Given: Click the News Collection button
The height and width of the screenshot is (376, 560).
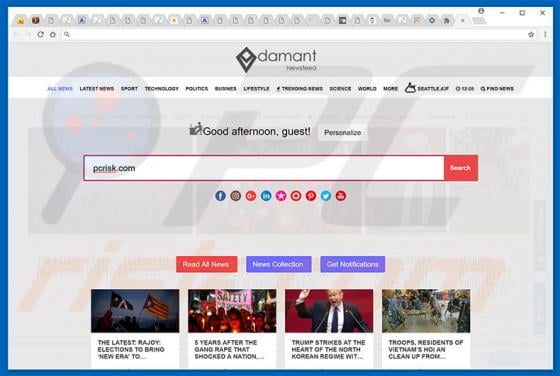Looking at the screenshot, I should click(279, 264).
